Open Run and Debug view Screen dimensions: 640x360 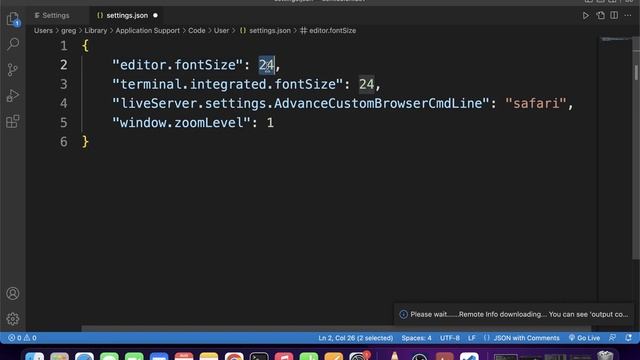click(13, 96)
